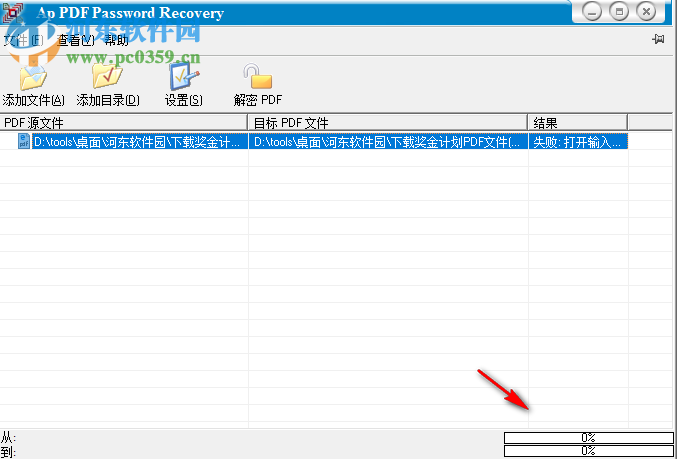Screen dimensions: 680x459
Task: Click the 添加文件(A) label
Action: pos(33,100)
